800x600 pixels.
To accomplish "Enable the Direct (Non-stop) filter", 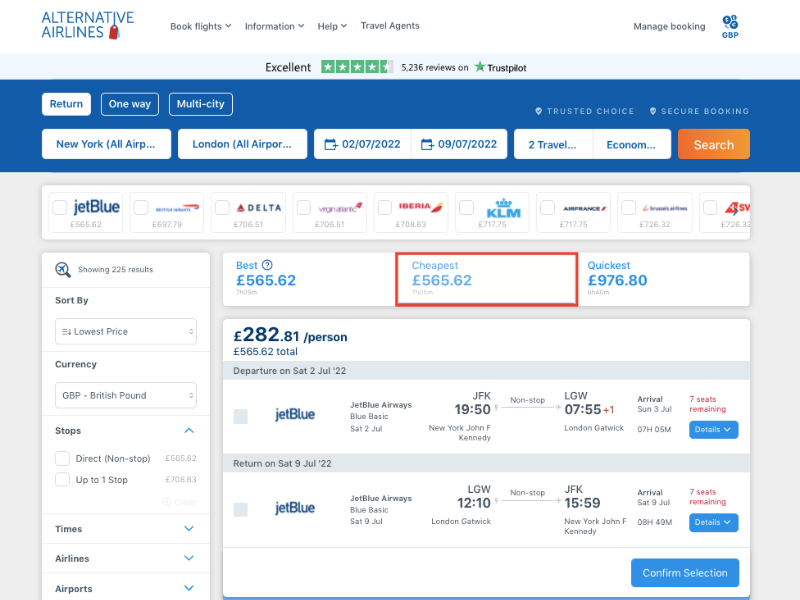I will click(x=62, y=458).
